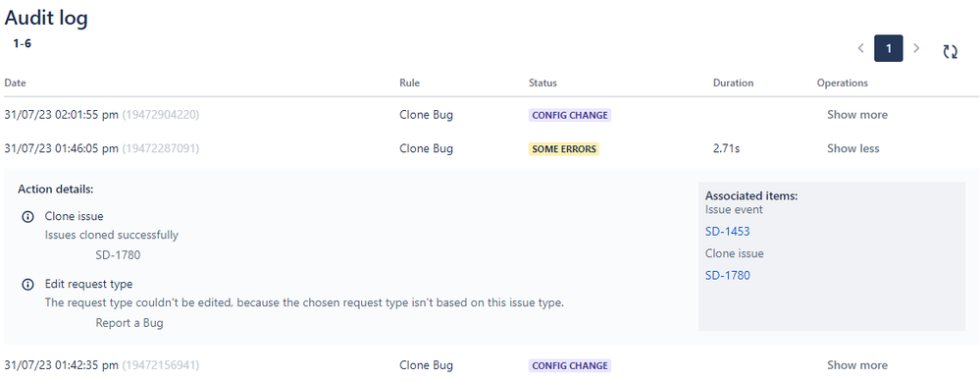Collapse details with Show less
Image resolution: width=980 pixels, height=381 pixels.
click(x=853, y=148)
